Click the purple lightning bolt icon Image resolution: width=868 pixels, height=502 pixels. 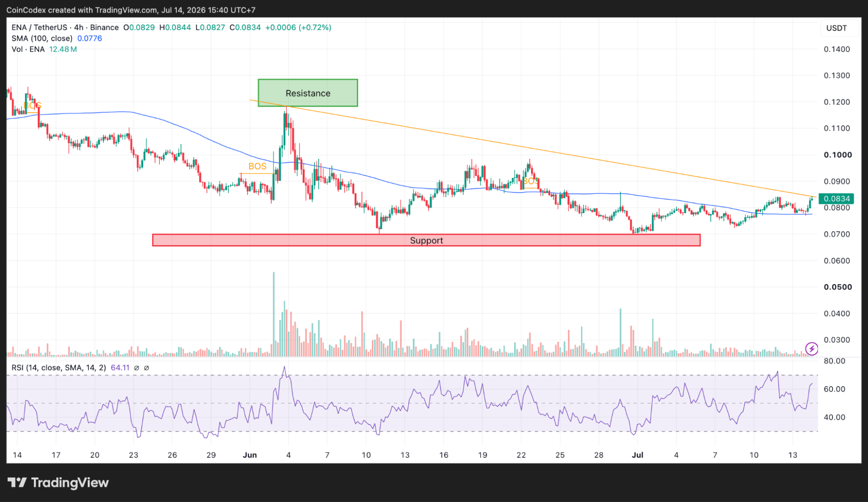[812, 348]
